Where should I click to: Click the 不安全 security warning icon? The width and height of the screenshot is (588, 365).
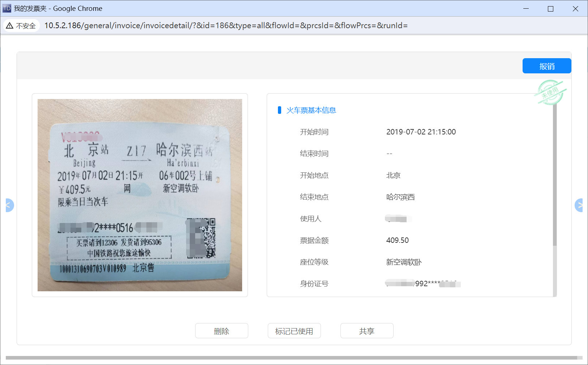[21, 26]
